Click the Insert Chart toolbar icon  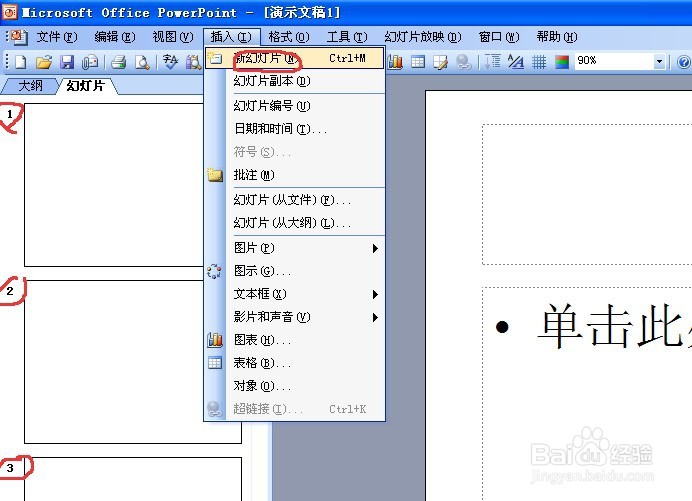pyautogui.click(x=395, y=62)
